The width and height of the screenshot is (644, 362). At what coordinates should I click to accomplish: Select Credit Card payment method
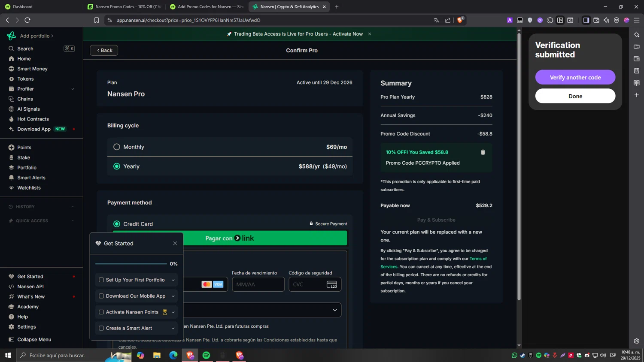116,224
